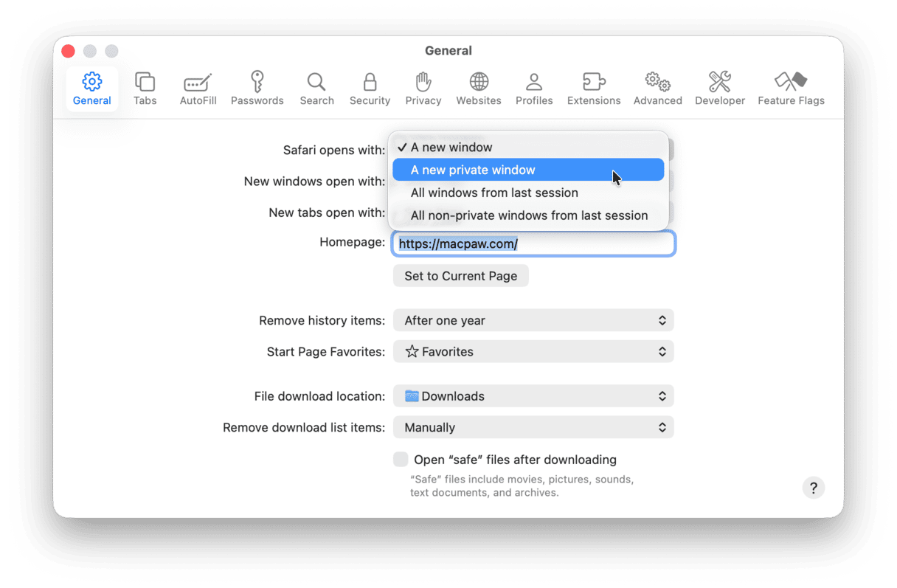
Task: Open the Tabs settings pane
Action: pos(145,89)
